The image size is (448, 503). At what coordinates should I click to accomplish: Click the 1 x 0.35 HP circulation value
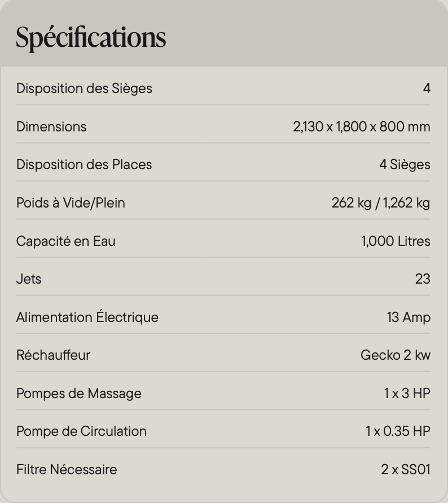coord(398,431)
